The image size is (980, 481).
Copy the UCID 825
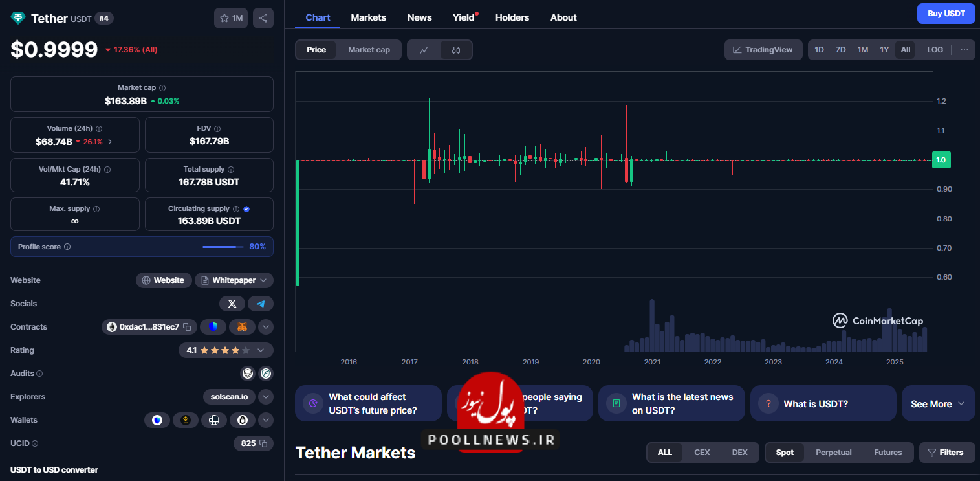point(263,443)
